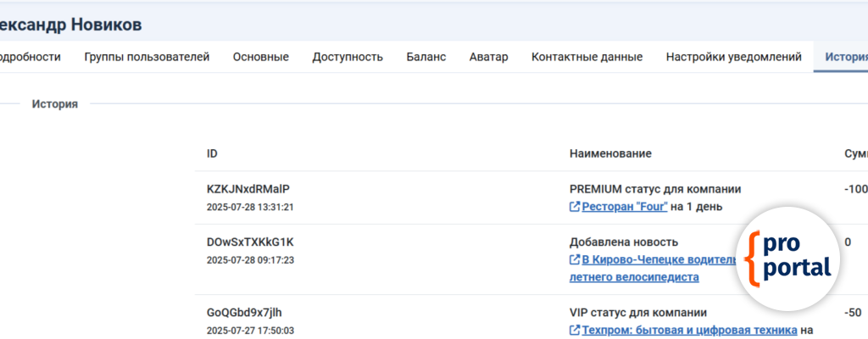Open Техпром: бытовая и цифровая техника link
Viewport: 868px width, 339px height.
point(689,331)
